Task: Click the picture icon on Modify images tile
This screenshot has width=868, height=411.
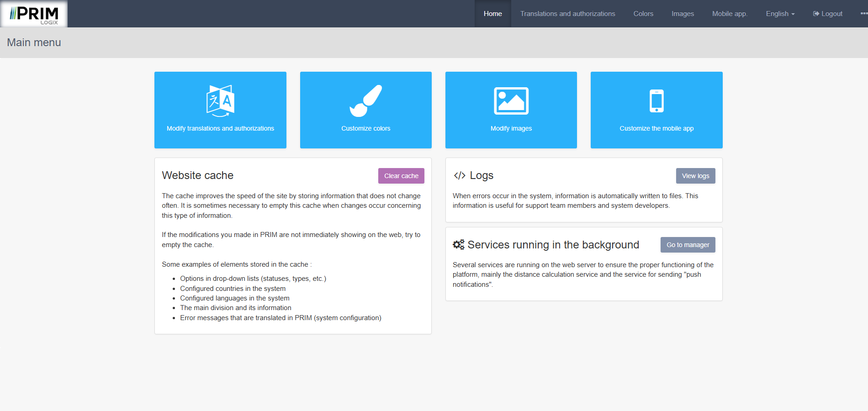Action: (511, 101)
